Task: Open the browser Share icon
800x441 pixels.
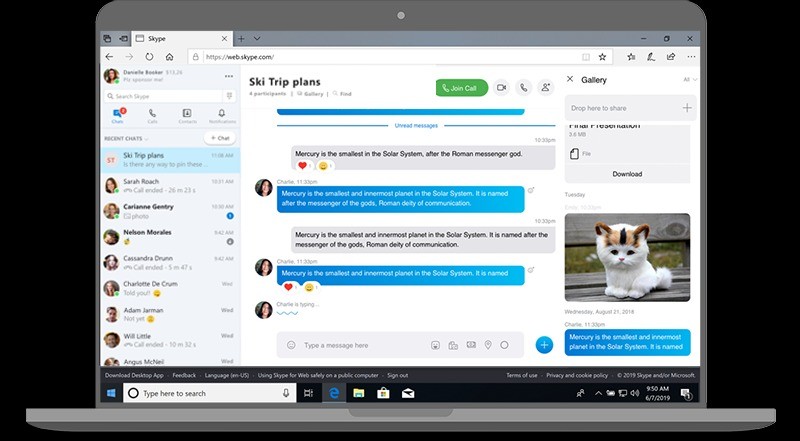Action: pyautogui.click(x=671, y=57)
